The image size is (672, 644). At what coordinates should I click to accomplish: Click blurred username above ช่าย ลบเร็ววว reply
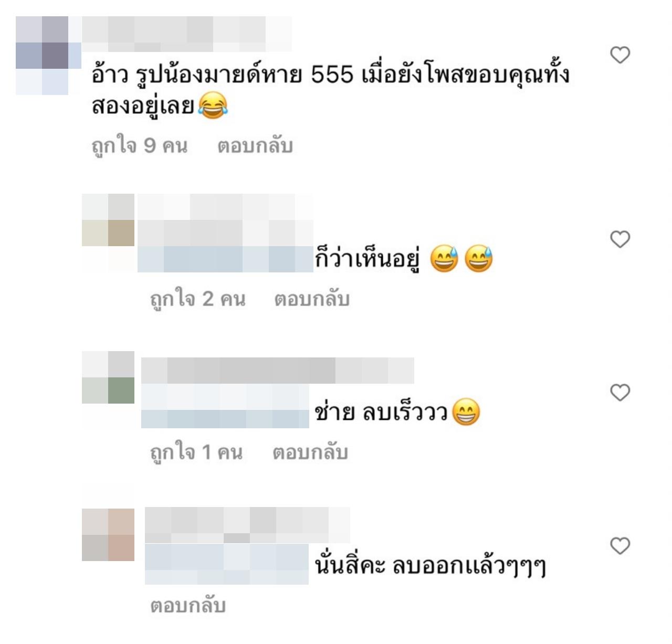[x=278, y=371]
